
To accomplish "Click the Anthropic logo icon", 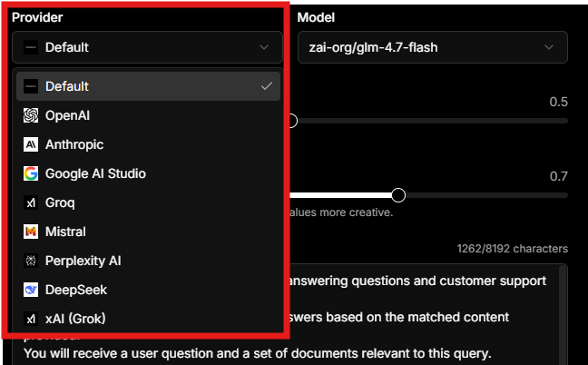I will click(31, 144).
